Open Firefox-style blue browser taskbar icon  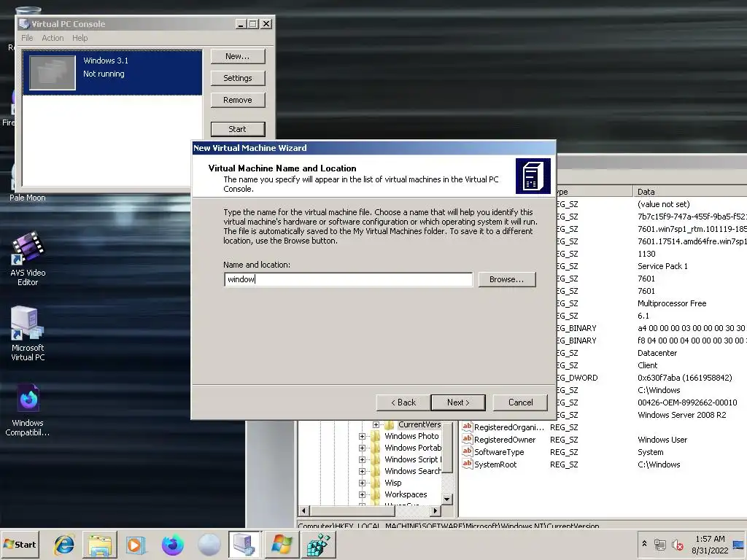(172, 544)
